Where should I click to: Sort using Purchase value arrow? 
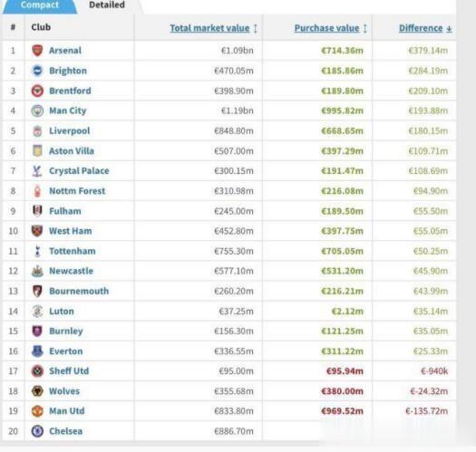point(364,28)
